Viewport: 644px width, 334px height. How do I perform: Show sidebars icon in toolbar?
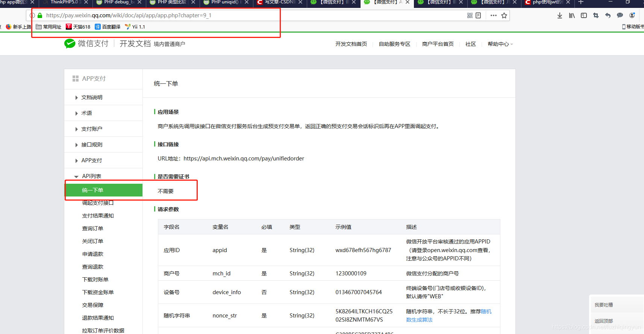click(584, 15)
